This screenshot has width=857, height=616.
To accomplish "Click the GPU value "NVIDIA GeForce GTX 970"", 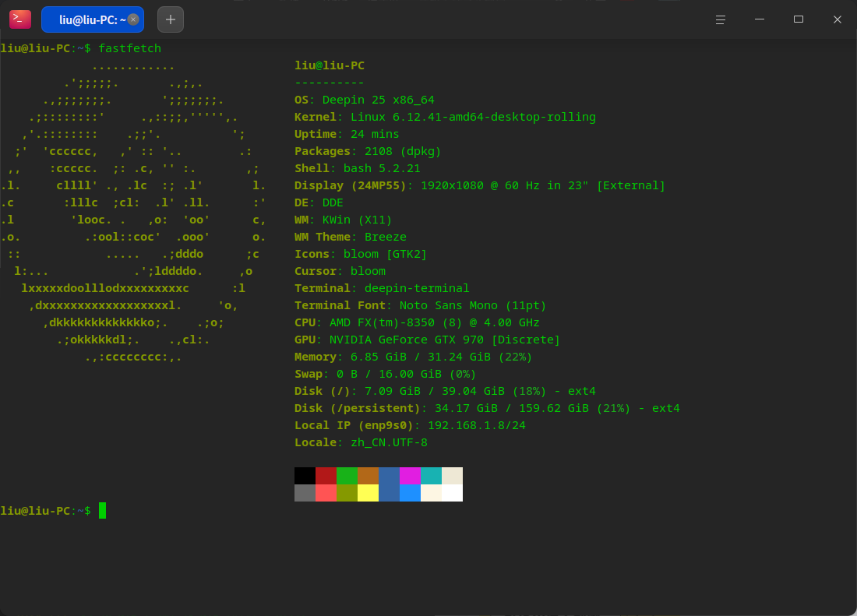I will (407, 340).
